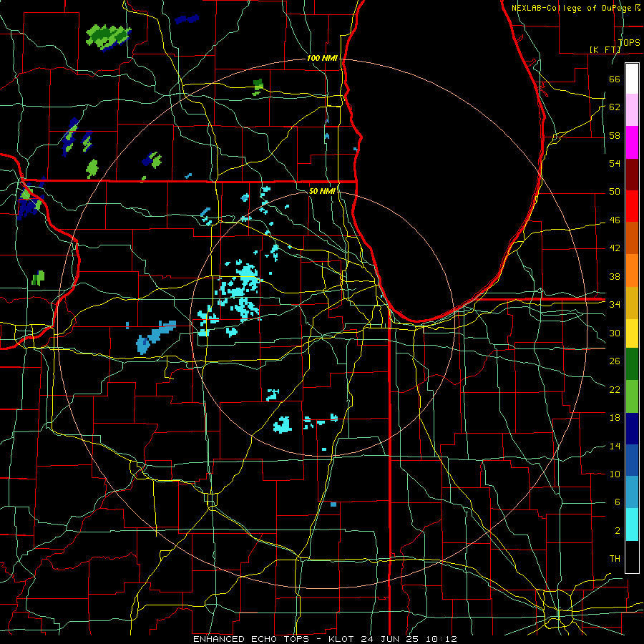Click the TOPS legend title
This screenshot has width=644, height=644.
tap(629, 42)
